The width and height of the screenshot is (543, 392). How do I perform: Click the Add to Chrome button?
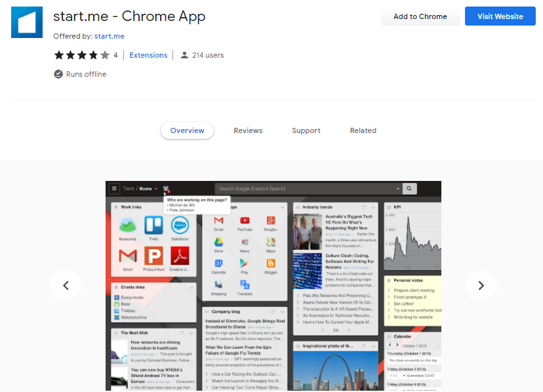coord(420,16)
